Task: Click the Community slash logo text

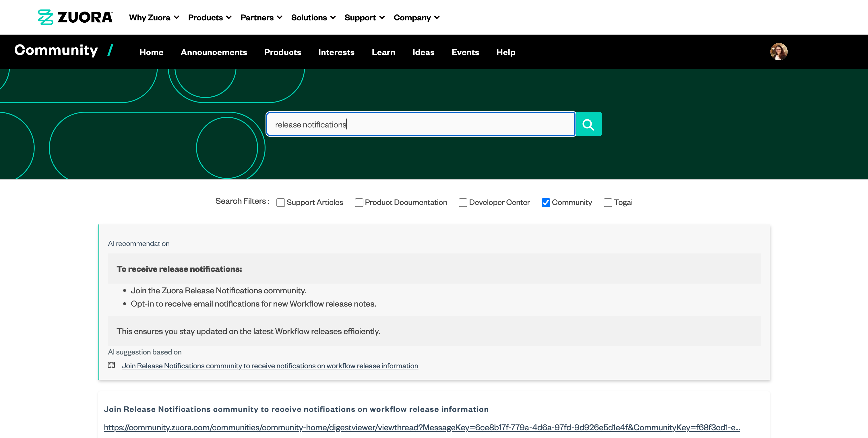Action: pyautogui.click(x=63, y=51)
